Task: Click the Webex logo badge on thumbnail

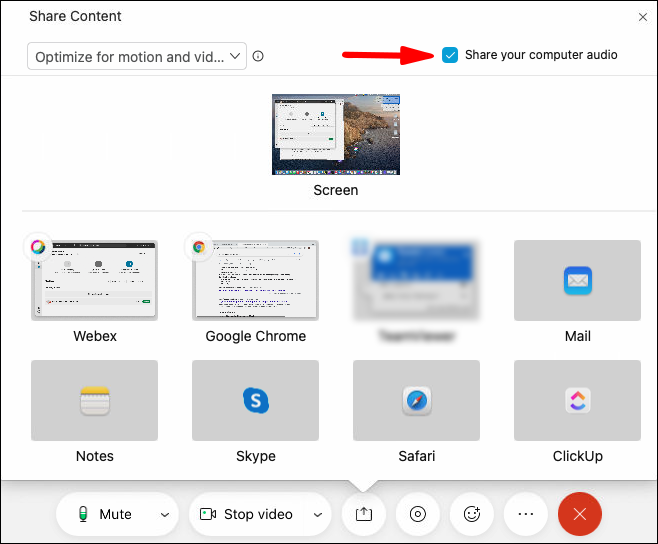Action: 38,247
